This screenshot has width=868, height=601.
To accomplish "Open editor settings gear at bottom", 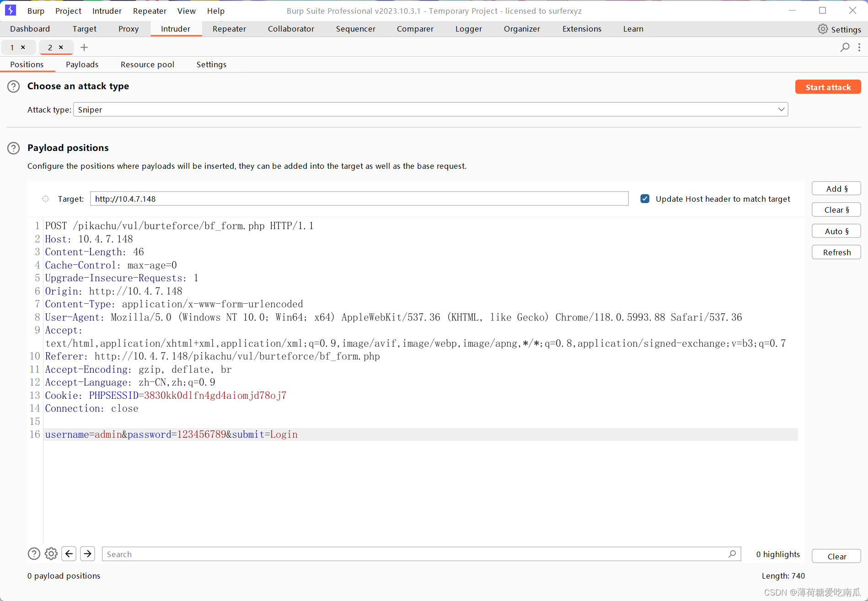I will click(x=51, y=554).
